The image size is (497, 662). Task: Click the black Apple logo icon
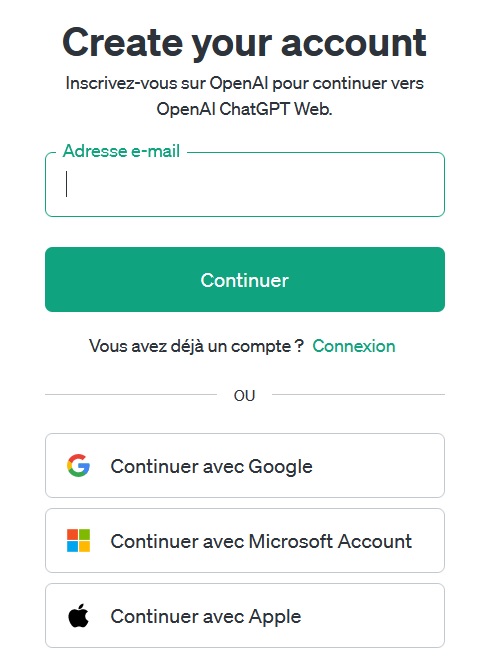[x=79, y=616]
